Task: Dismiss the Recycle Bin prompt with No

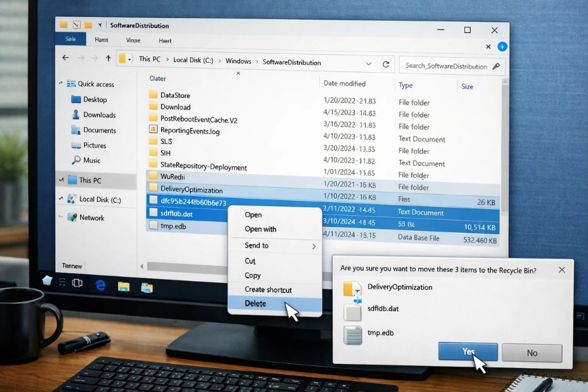Action: (532, 352)
